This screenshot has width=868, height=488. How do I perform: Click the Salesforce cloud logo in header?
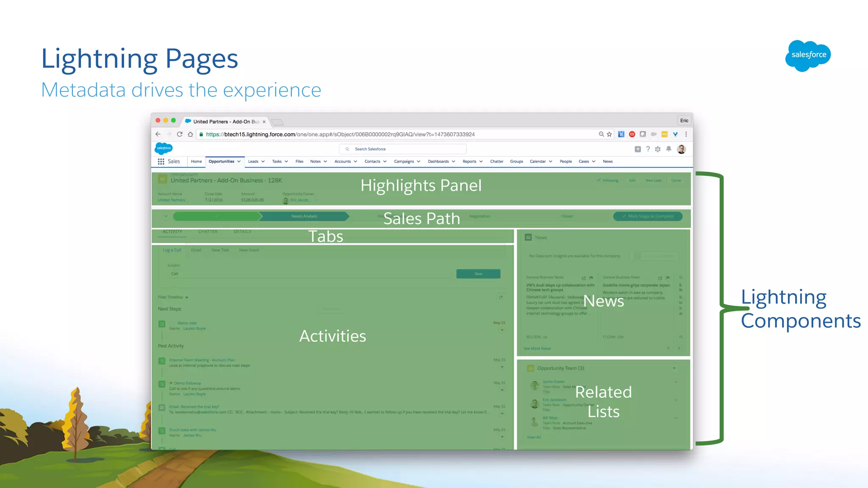(164, 148)
